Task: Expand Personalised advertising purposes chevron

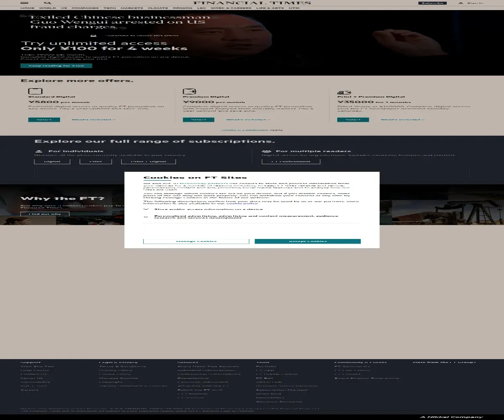Action: pos(146,217)
